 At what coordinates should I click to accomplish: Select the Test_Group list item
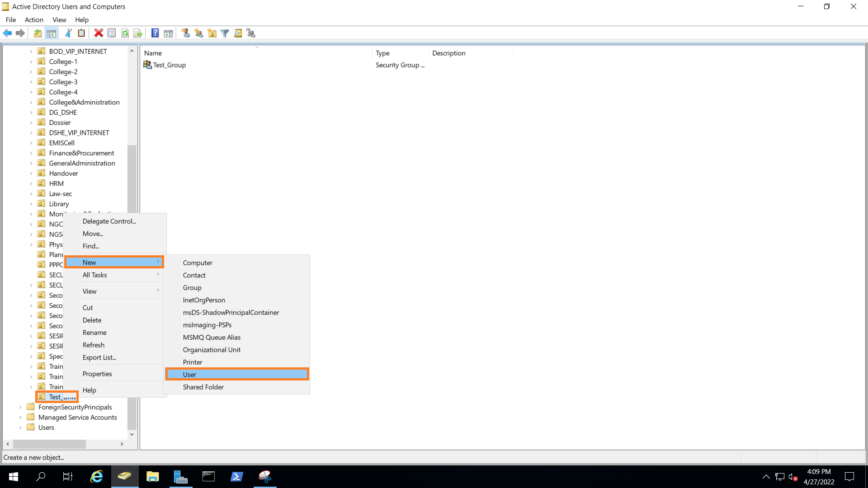click(x=169, y=65)
